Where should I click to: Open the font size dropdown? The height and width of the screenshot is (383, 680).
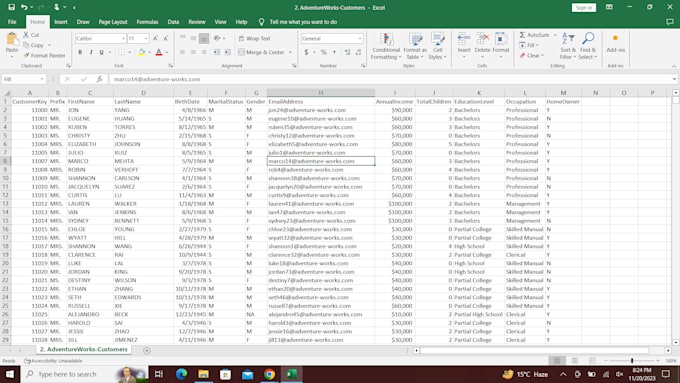tap(146, 39)
